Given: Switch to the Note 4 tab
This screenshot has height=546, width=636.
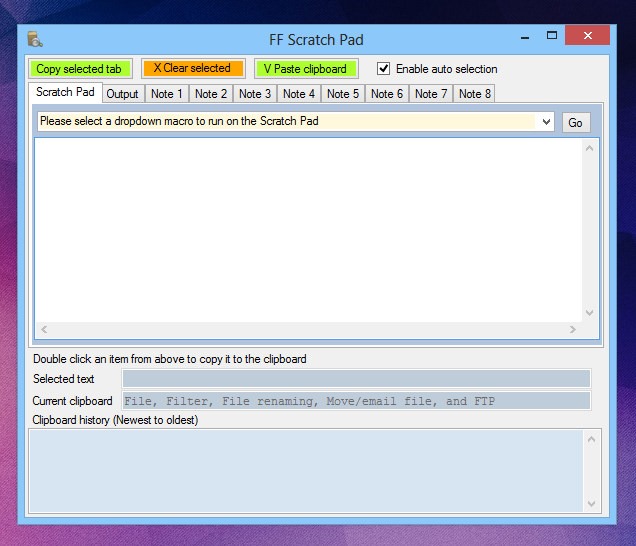Looking at the screenshot, I should coord(299,94).
